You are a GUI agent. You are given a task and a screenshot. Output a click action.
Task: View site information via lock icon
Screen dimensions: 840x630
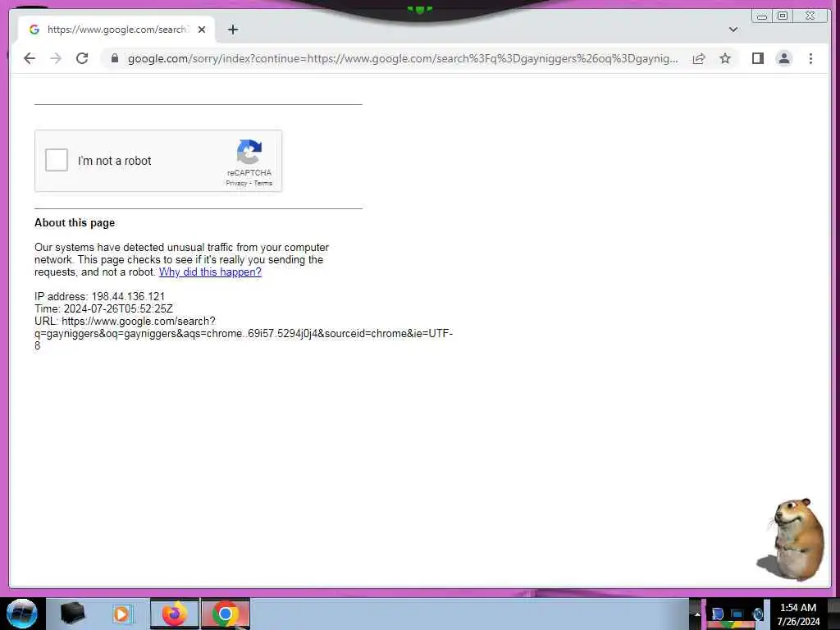tap(114, 58)
